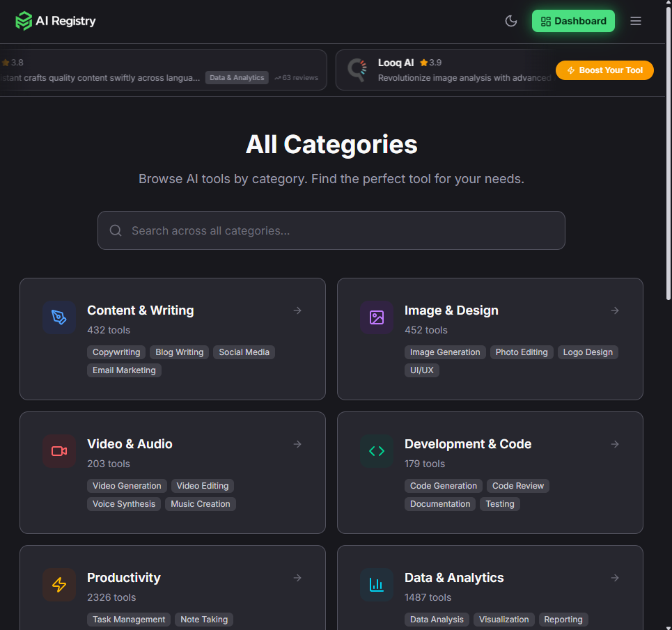The image size is (672, 630).
Task: Click the Development & Code brackets icon
Action: (377, 451)
